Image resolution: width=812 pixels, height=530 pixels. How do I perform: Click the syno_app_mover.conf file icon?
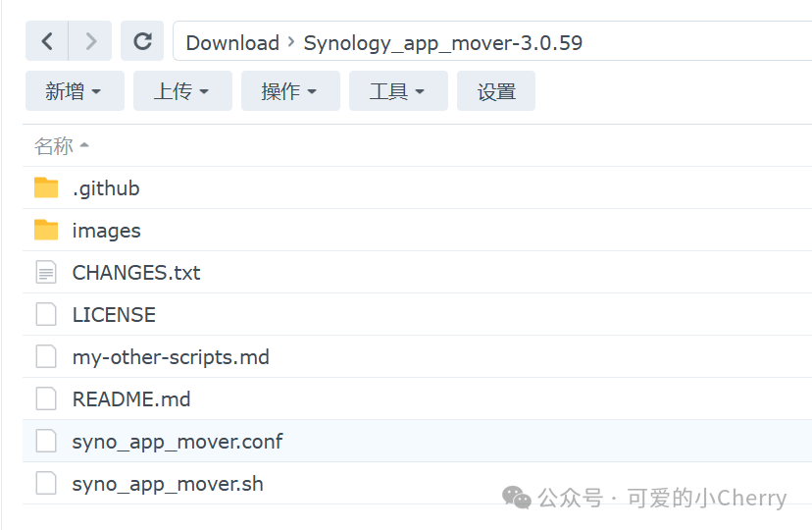tap(46, 442)
